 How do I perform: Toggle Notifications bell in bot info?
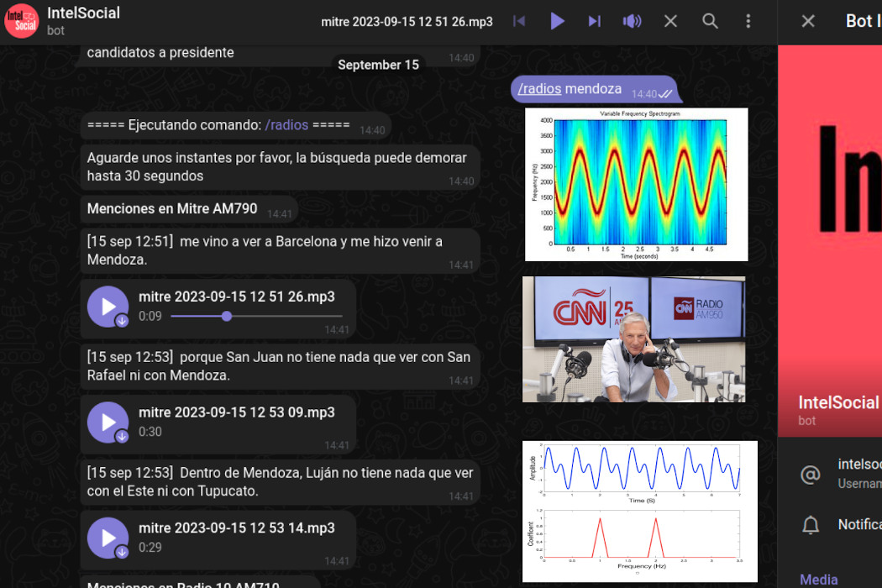(x=811, y=525)
